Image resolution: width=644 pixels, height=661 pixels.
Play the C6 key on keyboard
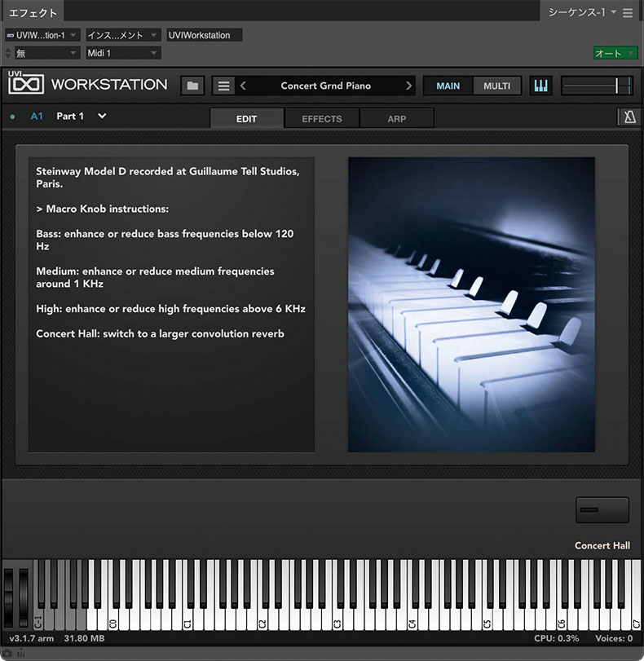[x=561, y=619]
